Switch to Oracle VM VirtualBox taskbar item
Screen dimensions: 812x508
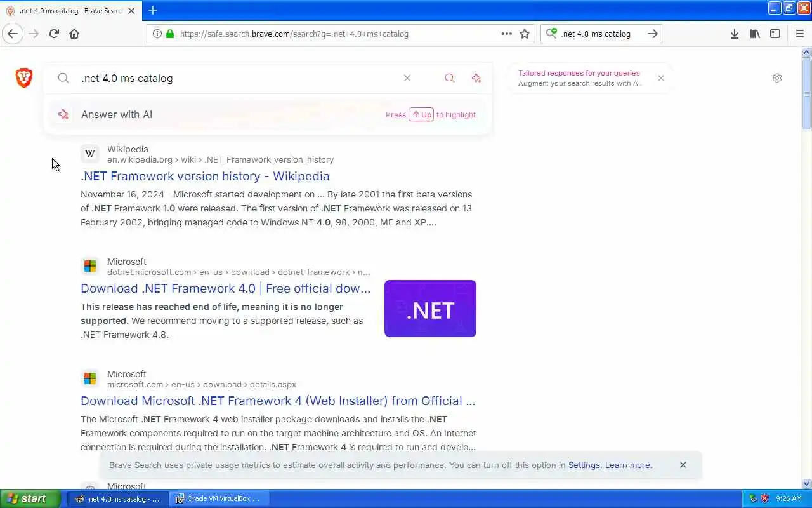[220, 498]
